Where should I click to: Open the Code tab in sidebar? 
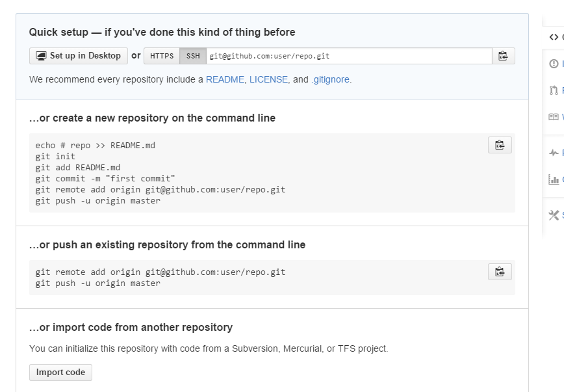point(554,37)
